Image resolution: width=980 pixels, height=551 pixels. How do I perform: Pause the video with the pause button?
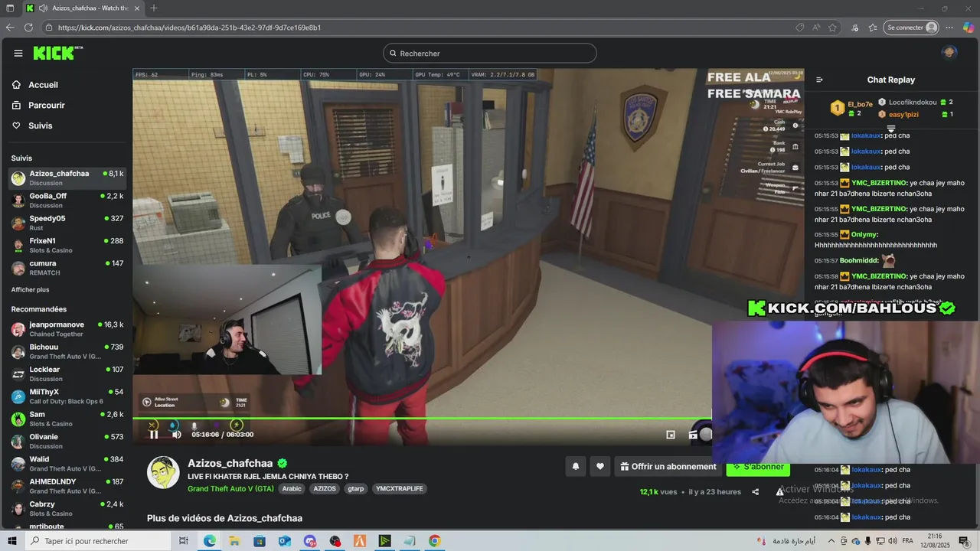154,434
